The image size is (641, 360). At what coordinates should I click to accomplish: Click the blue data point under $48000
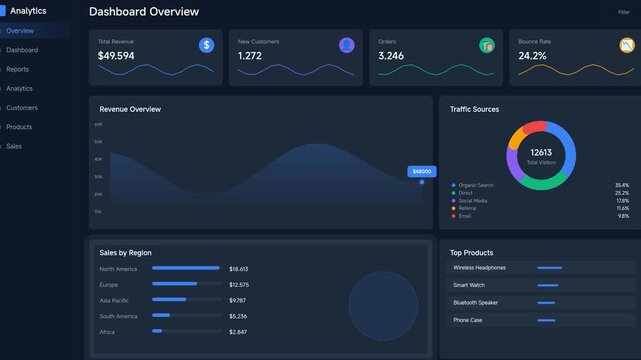point(422,182)
